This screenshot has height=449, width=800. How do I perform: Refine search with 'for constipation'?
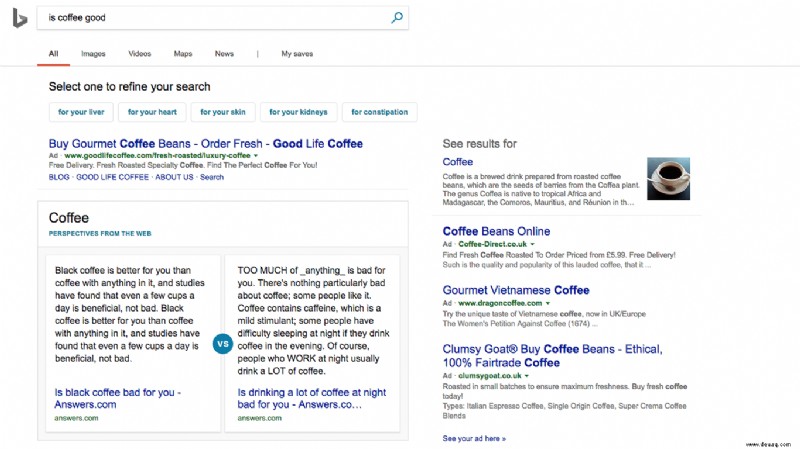(x=380, y=112)
